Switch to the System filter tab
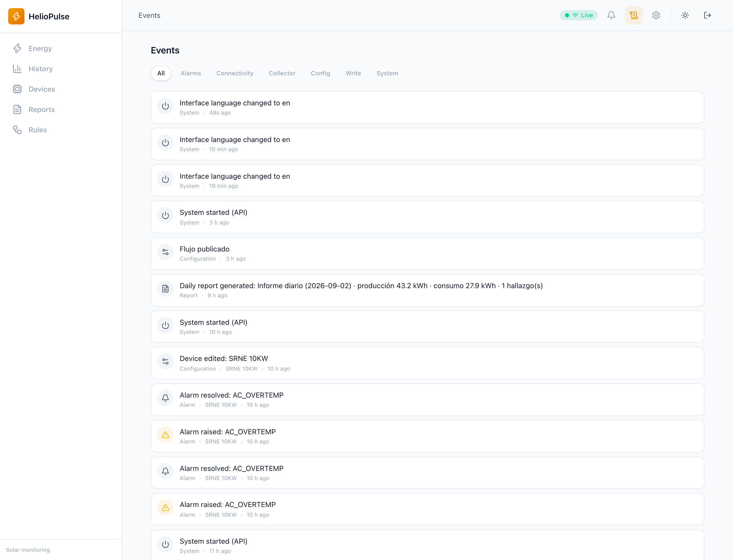 click(x=387, y=73)
